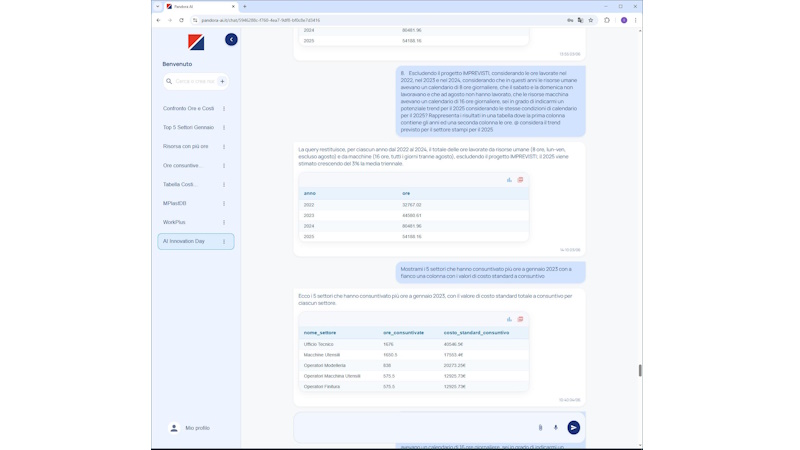Open options menu for Confronto Ore e Costi
800x450 pixels.
224,109
